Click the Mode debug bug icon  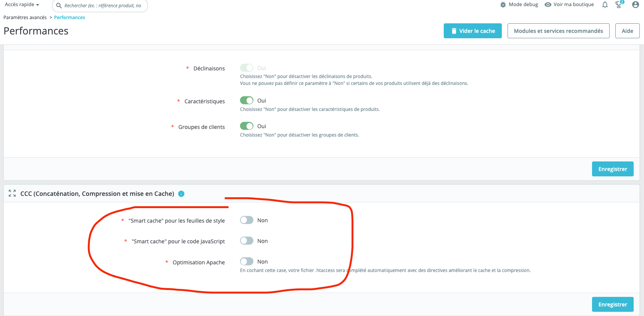pos(503,5)
